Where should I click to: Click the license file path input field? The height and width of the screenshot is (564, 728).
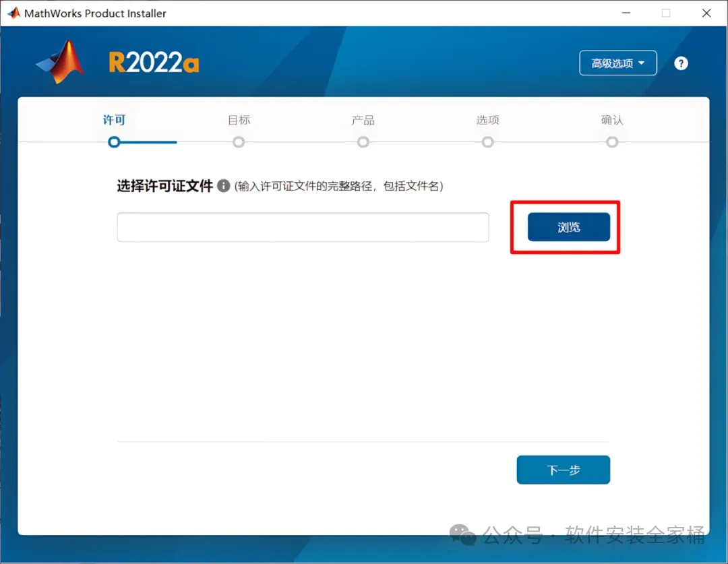coord(303,228)
